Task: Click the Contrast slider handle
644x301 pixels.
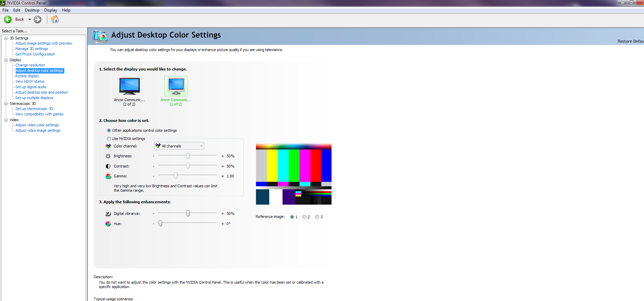Action: pyautogui.click(x=188, y=166)
